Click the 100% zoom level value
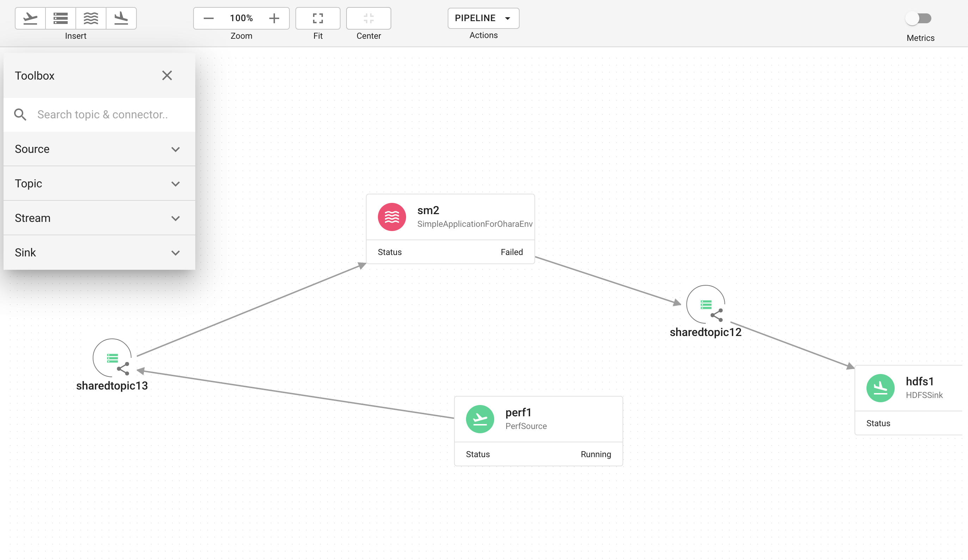 point(241,18)
